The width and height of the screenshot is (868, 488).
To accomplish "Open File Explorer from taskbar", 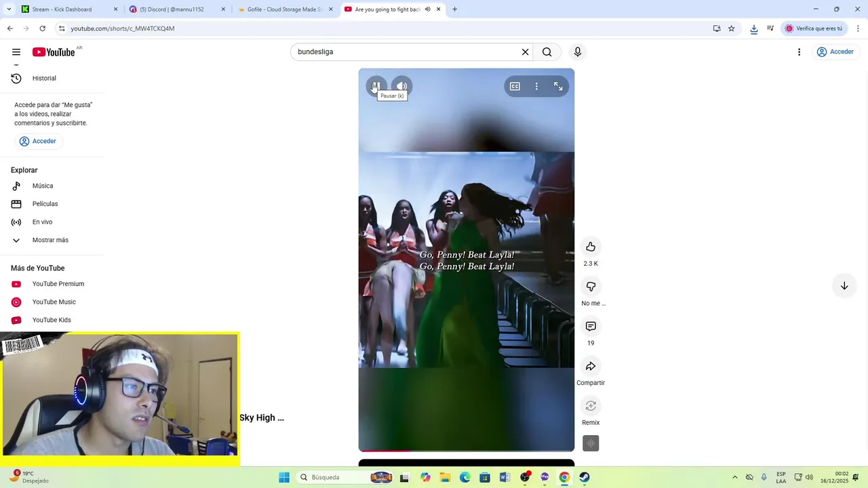I will click(445, 477).
